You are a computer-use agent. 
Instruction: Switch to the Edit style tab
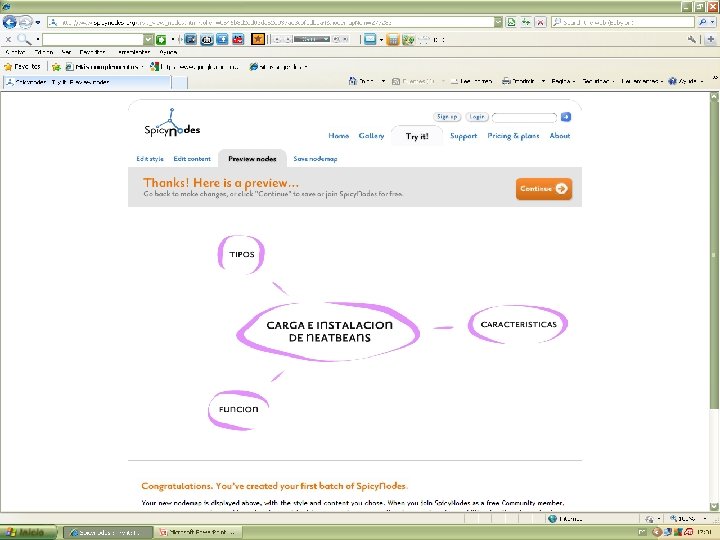(150, 159)
